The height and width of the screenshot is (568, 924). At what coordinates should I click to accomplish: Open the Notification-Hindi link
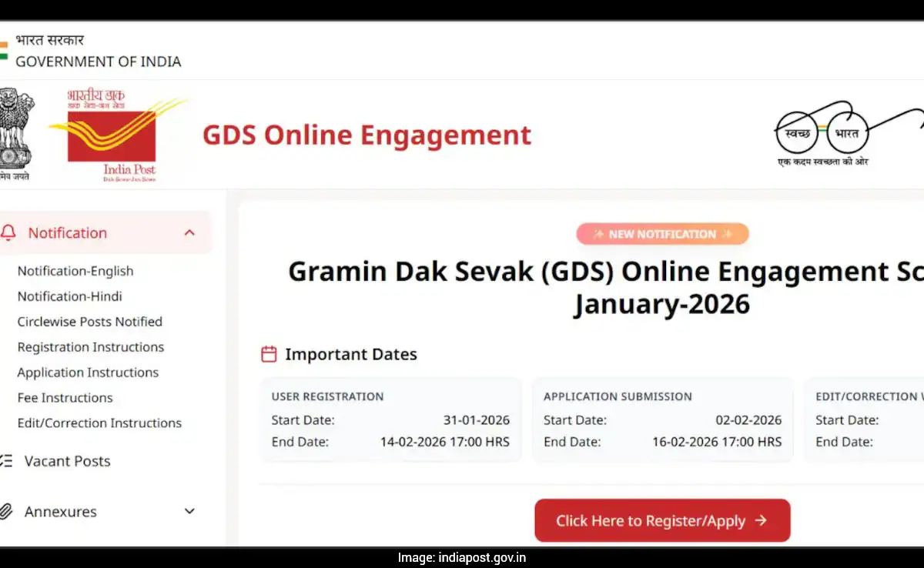point(69,296)
